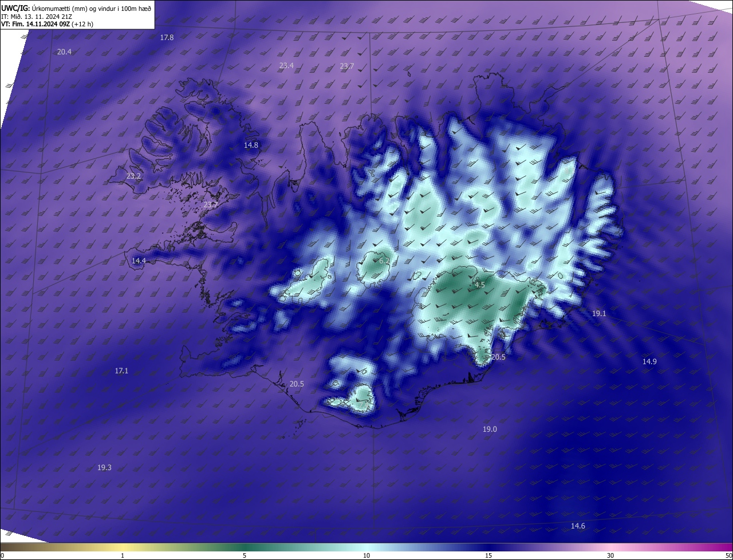733x560 pixels.
Task: Click the colorbar tick labeled 5
Action: tap(245, 555)
